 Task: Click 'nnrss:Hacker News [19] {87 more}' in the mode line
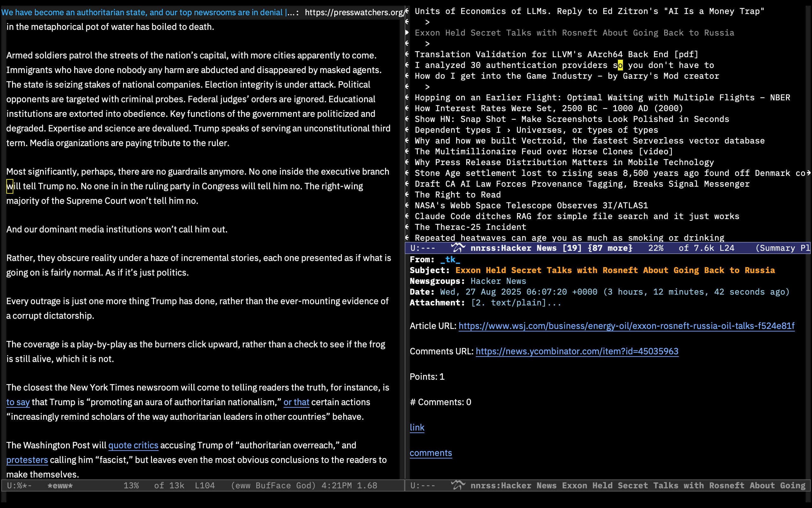[x=551, y=248]
